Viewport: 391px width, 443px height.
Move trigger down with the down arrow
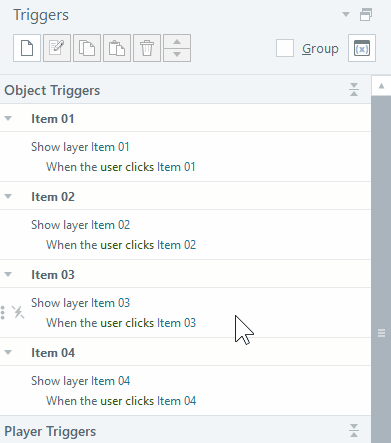pos(177,55)
